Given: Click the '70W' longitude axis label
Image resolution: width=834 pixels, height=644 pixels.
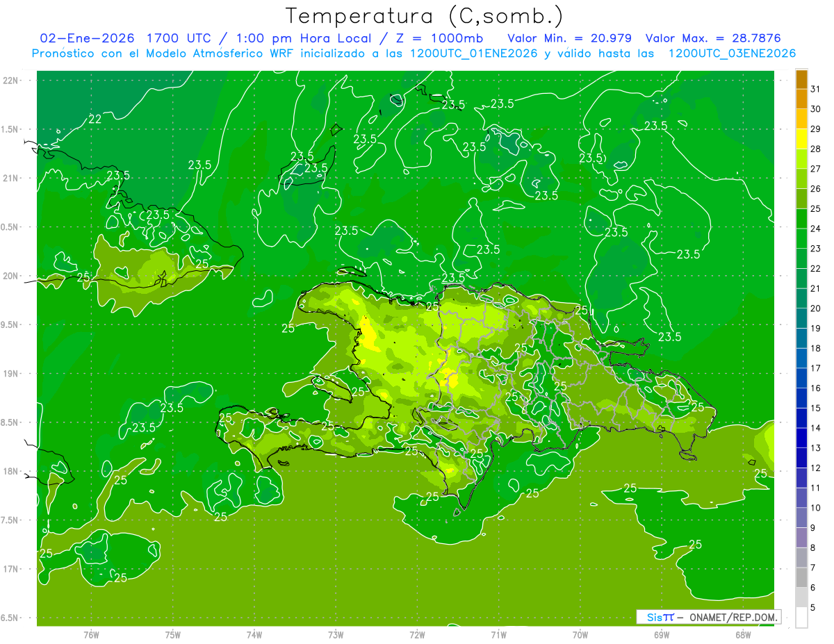Looking at the screenshot, I should coord(580,635).
